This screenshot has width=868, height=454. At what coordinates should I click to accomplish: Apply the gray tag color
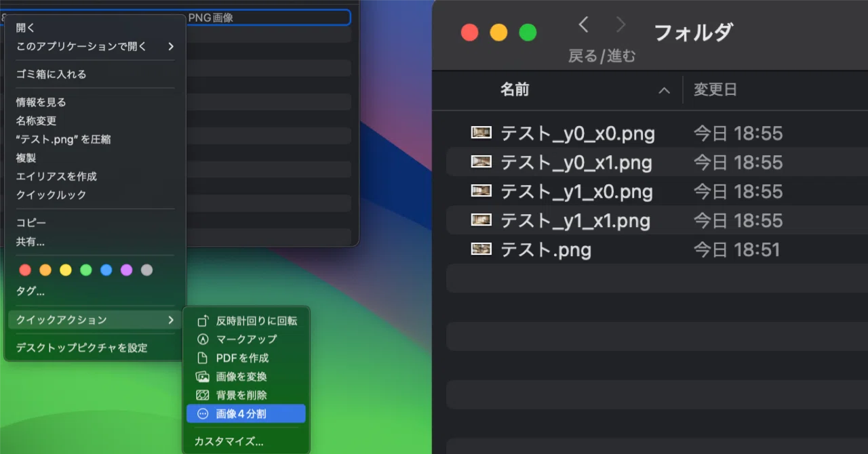[x=146, y=270]
